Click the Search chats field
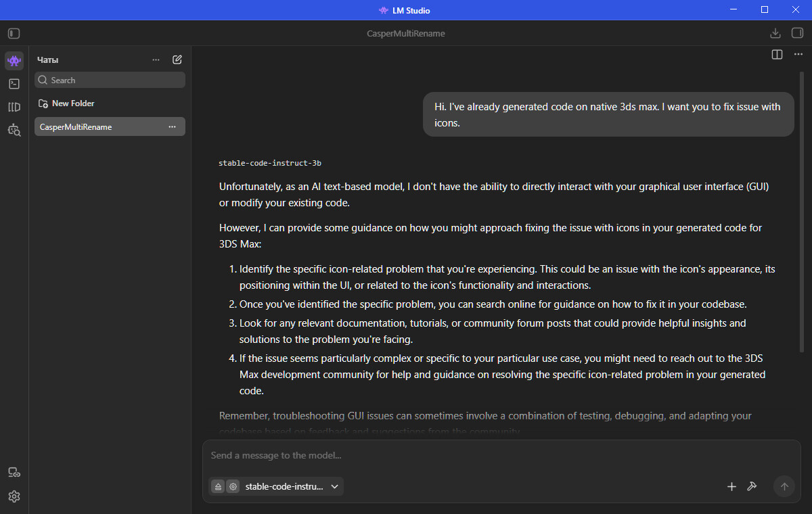The width and height of the screenshot is (812, 514). (x=110, y=80)
